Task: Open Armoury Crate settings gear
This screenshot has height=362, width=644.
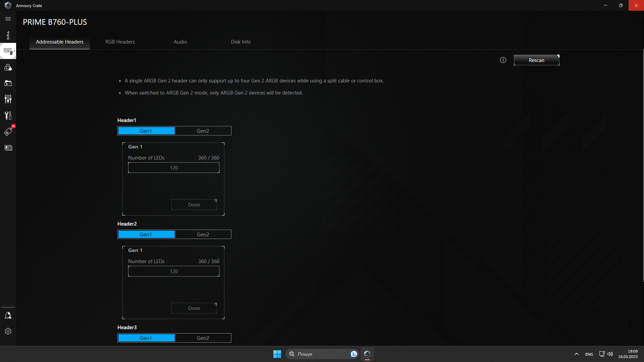Action: [8, 331]
